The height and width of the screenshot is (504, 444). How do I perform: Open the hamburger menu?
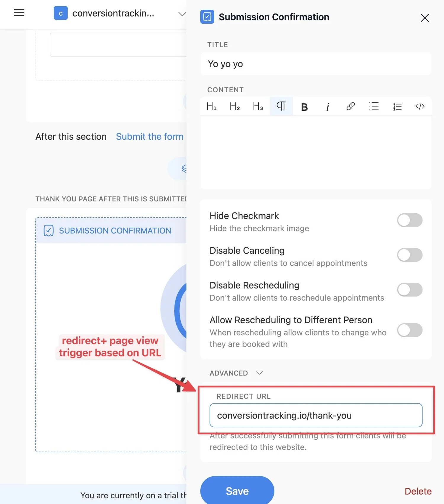click(19, 13)
